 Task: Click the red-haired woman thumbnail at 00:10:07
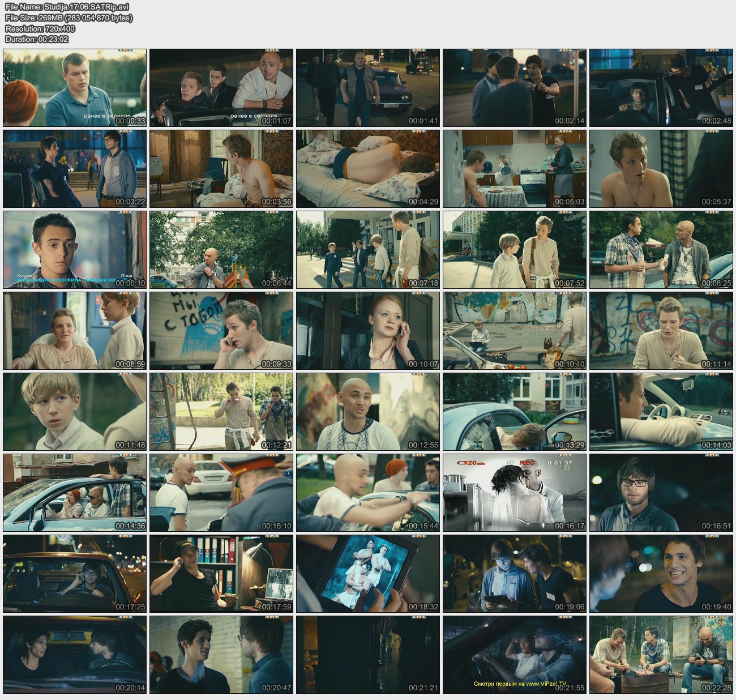pyautogui.click(x=367, y=331)
